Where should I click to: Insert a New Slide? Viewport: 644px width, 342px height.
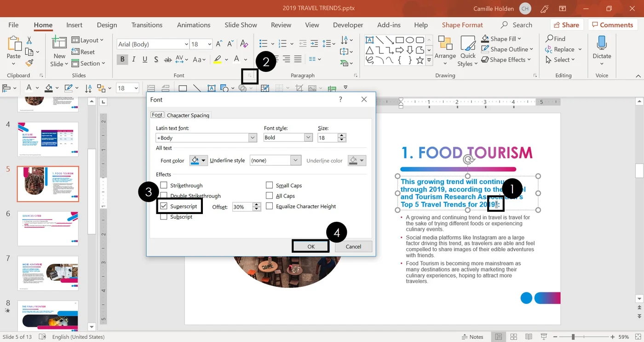(x=59, y=51)
